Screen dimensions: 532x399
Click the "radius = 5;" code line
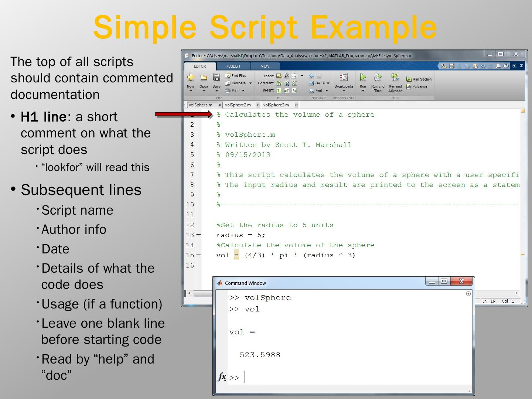click(241, 235)
